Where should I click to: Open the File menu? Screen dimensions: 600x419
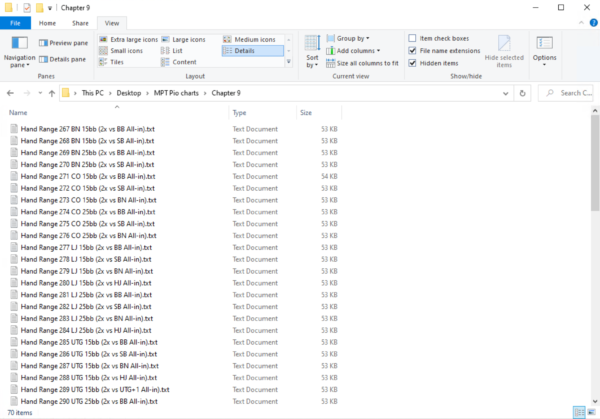pyautogui.click(x=17, y=21)
